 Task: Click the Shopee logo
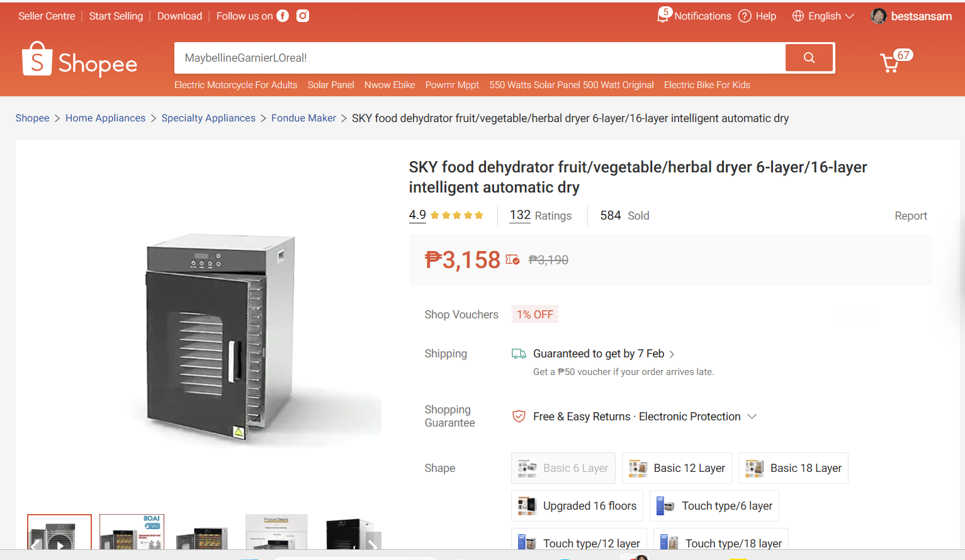79,60
